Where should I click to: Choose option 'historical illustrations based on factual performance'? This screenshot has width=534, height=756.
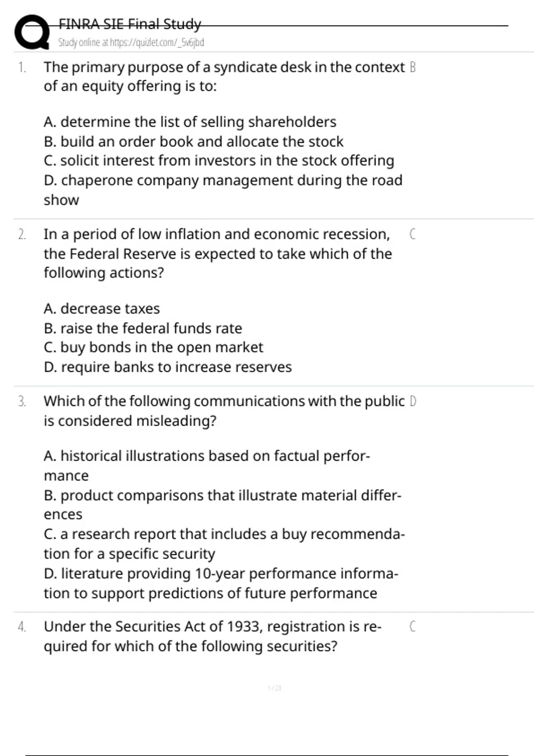click(x=207, y=456)
